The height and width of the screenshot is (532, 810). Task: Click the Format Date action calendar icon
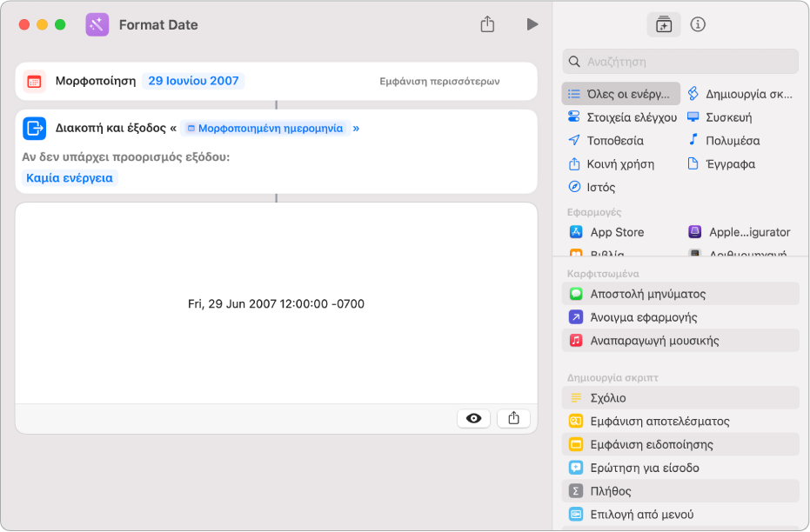point(34,81)
